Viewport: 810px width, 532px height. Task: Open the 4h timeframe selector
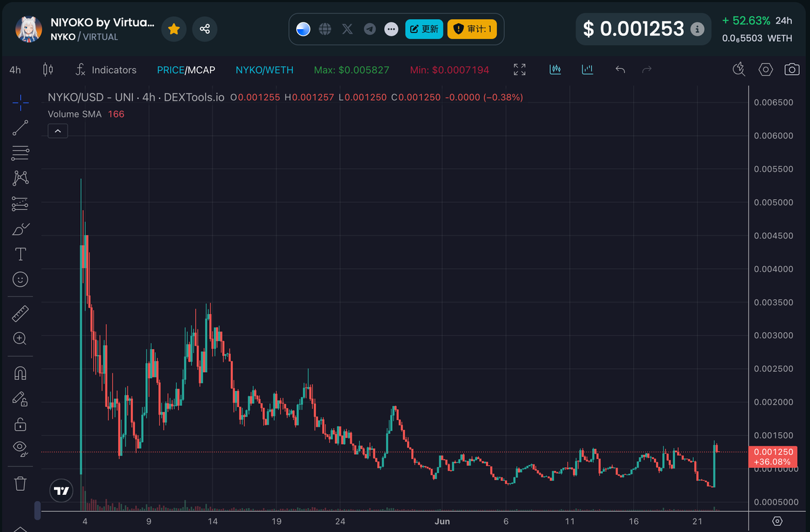point(15,70)
